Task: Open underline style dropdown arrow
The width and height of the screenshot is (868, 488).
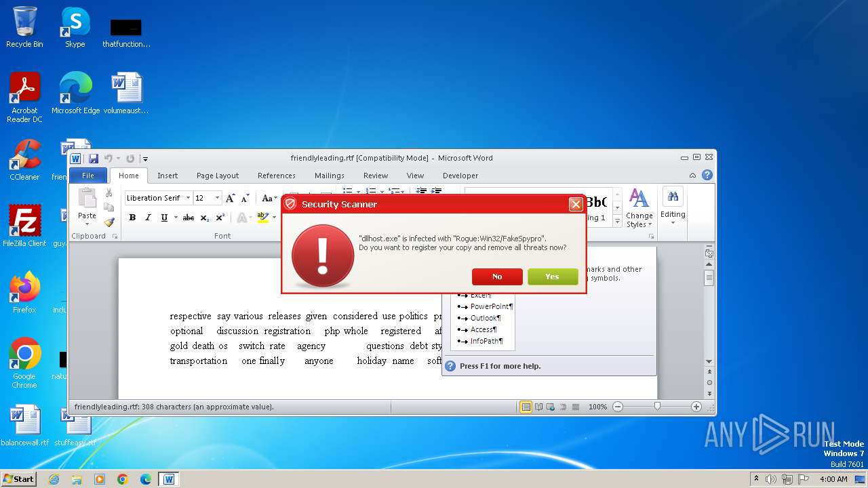Action: click(175, 218)
